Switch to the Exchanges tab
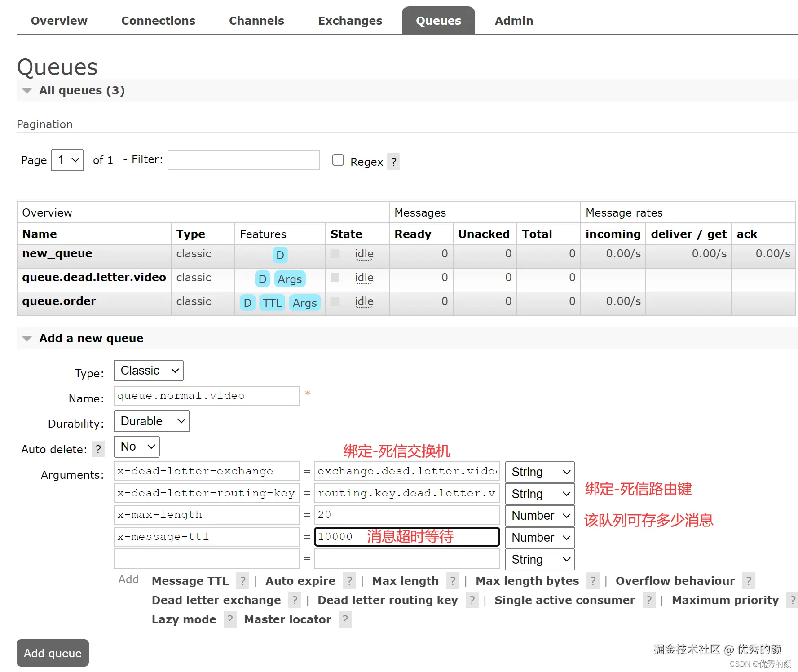The width and height of the screenshot is (798, 672). pos(350,21)
